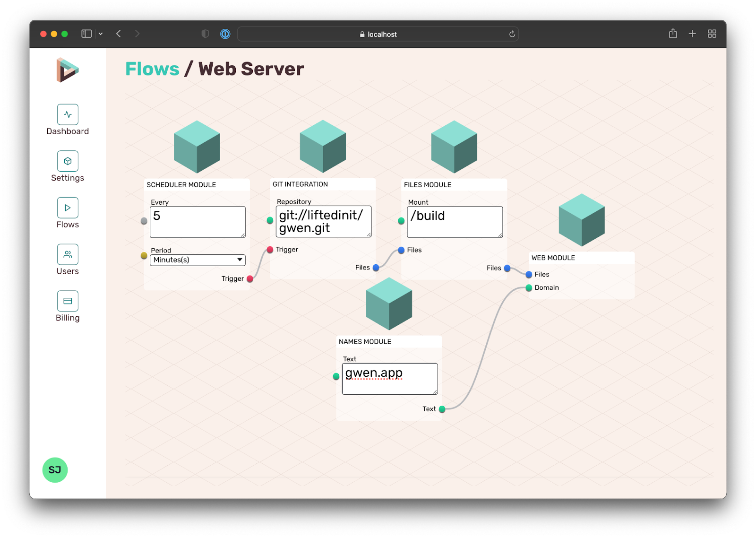The height and width of the screenshot is (538, 756).
Task: Open Settings from the sidebar
Action: [x=68, y=161]
